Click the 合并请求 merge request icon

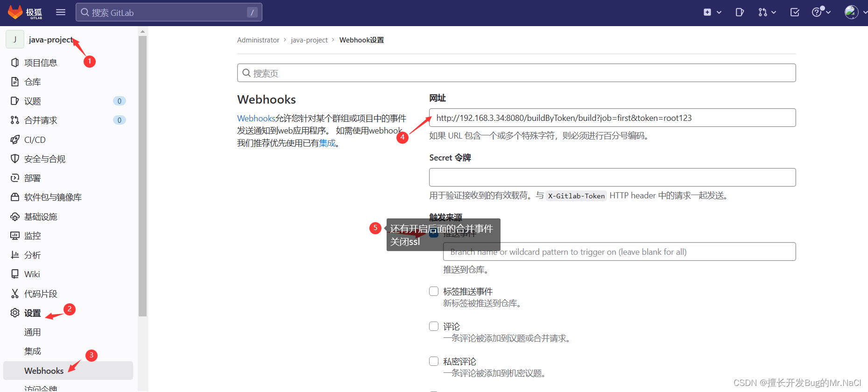tap(15, 120)
